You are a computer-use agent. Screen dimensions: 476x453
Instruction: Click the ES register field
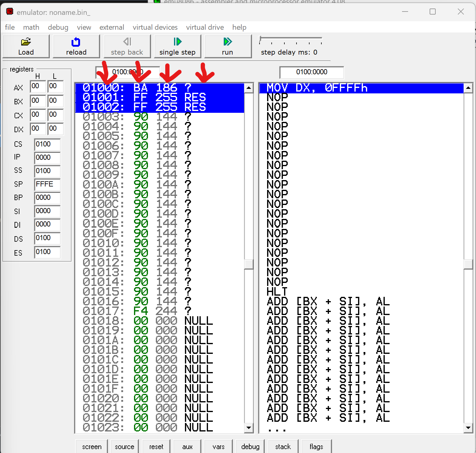[47, 252]
